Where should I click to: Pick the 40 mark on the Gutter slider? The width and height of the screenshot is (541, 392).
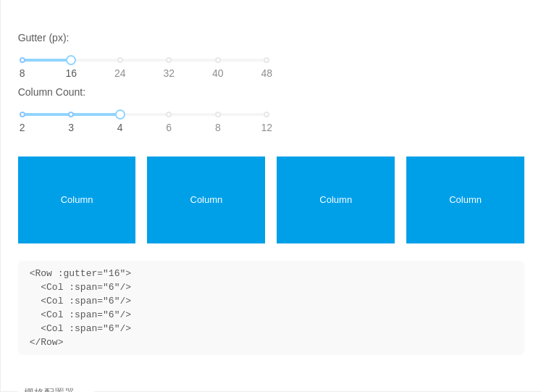[218, 60]
